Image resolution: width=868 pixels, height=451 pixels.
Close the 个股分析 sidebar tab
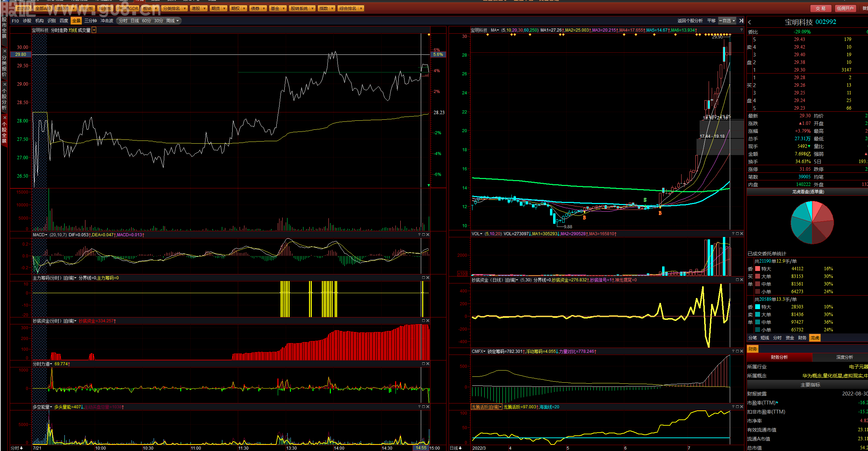[5, 84]
